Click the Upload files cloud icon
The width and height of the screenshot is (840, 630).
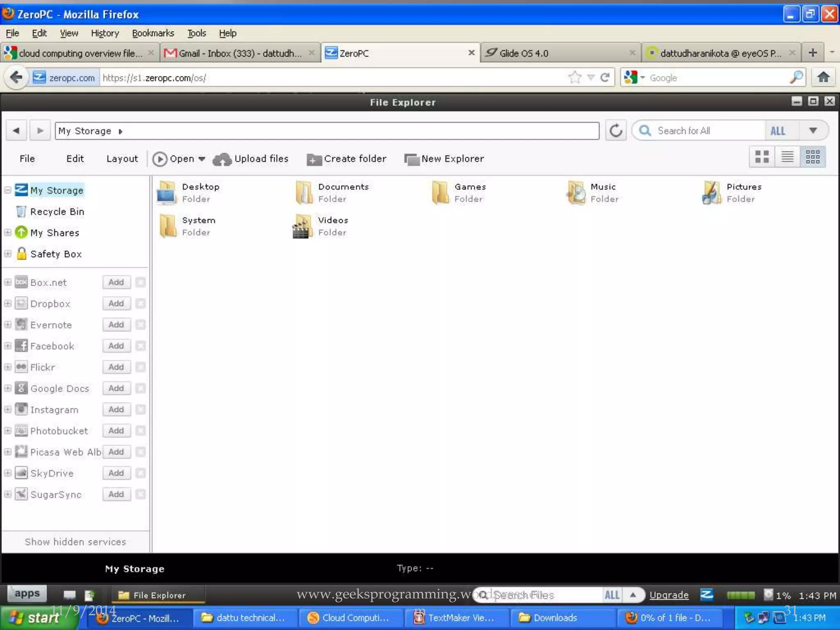(222, 159)
